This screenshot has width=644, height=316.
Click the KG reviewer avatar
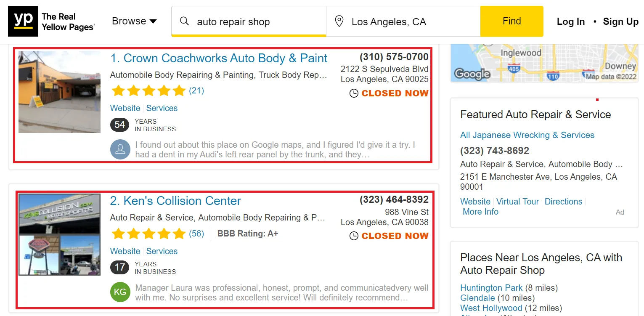pos(120,292)
